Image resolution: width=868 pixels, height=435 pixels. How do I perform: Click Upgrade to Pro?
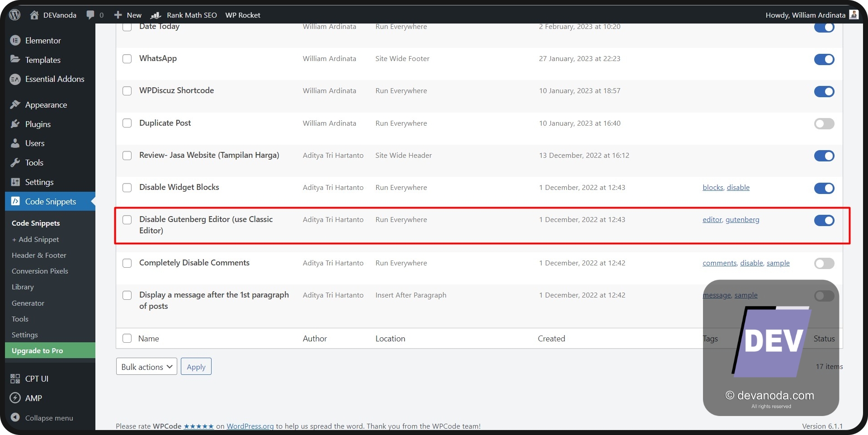point(50,350)
